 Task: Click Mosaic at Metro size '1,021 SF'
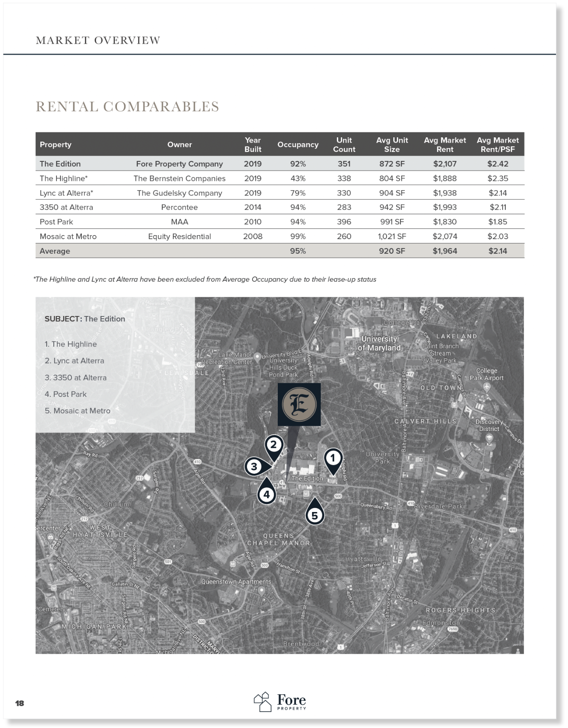click(392, 236)
